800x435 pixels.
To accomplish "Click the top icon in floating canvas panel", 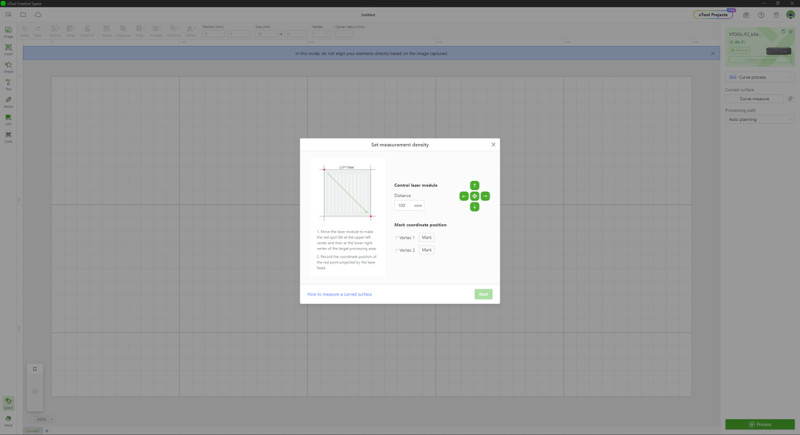I will [x=35, y=369].
